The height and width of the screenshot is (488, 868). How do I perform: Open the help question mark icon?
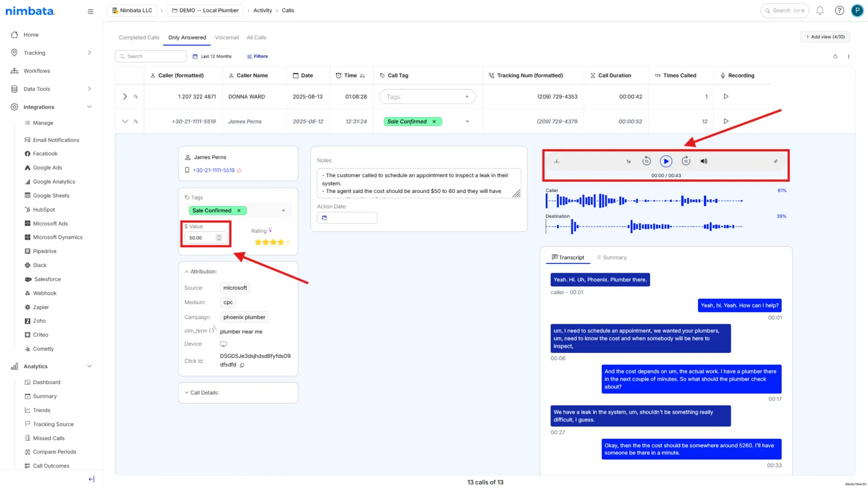pos(839,10)
